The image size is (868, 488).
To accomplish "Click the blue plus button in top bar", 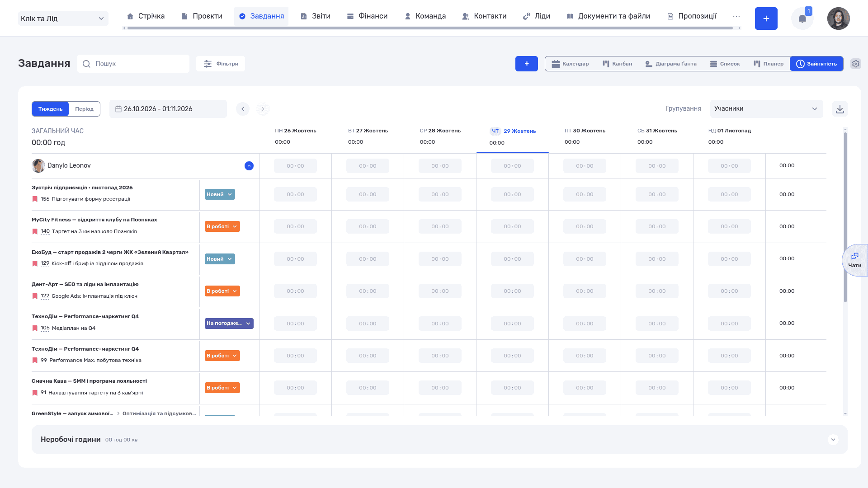I will coord(766,19).
